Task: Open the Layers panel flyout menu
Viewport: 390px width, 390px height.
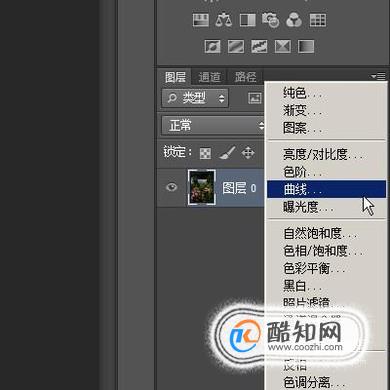Action: tap(379, 77)
